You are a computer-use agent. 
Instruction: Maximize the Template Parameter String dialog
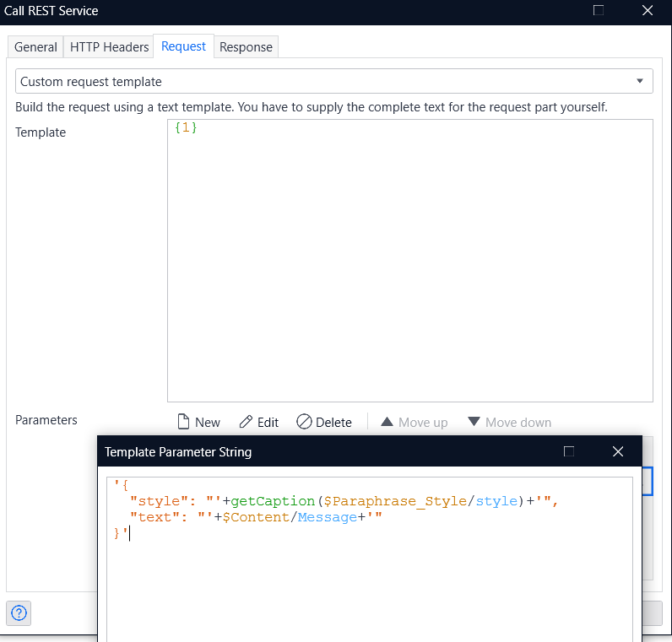[569, 451]
